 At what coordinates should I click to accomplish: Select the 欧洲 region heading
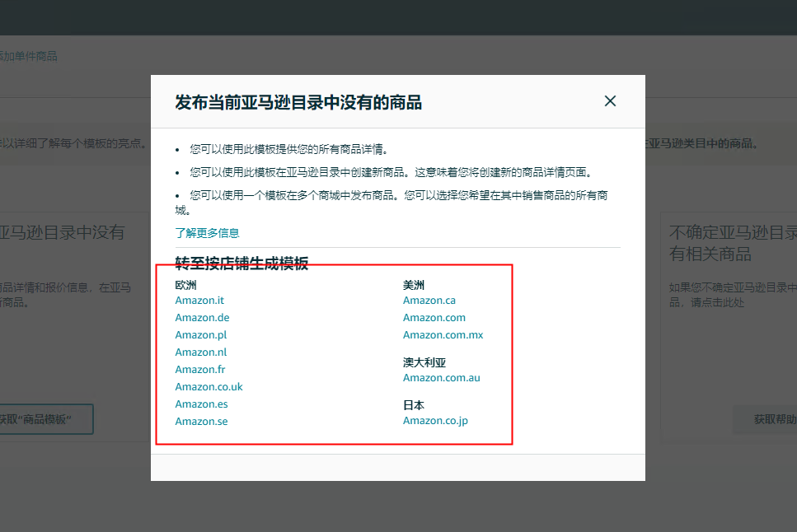coord(185,285)
